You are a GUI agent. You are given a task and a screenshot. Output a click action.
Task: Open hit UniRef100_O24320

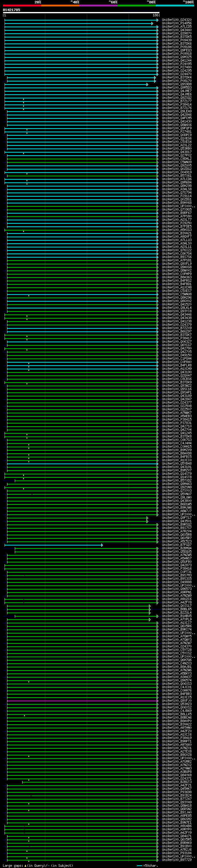point(177,20)
